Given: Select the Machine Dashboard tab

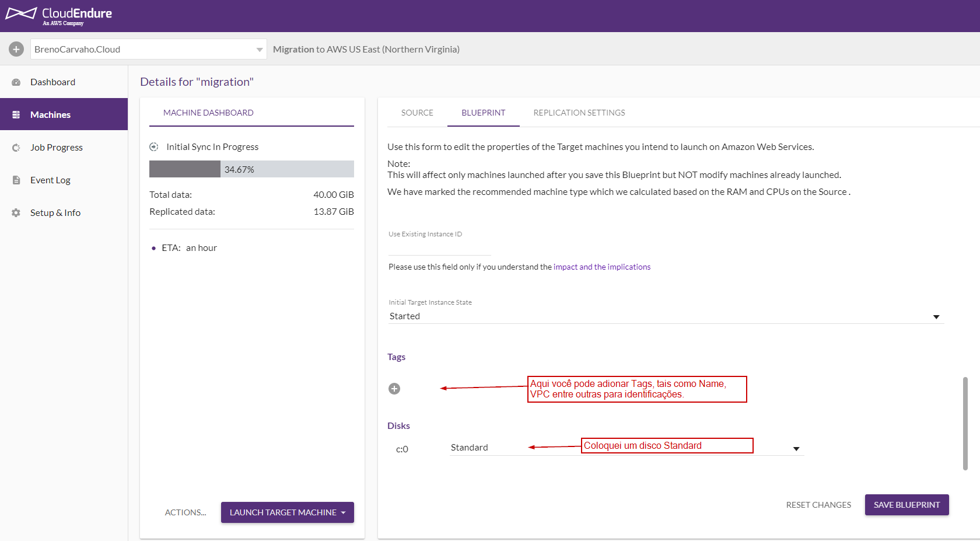Looking at the screenshot, I should tap(208, 113).
